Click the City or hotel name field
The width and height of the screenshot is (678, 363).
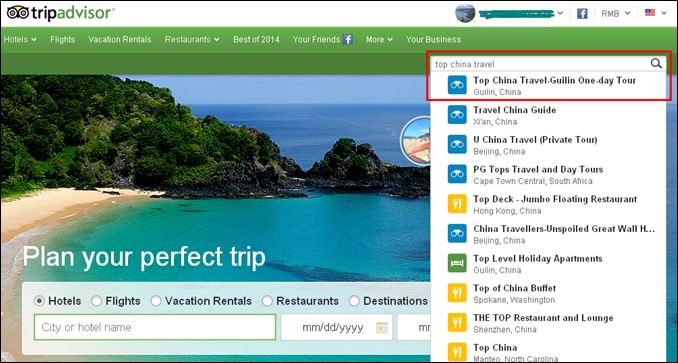155,327
